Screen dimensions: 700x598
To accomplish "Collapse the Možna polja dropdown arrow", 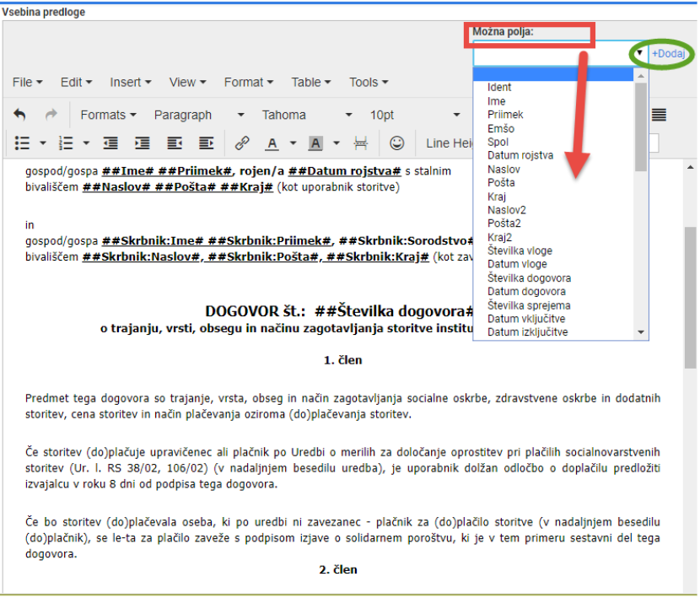I will point(639,52).
